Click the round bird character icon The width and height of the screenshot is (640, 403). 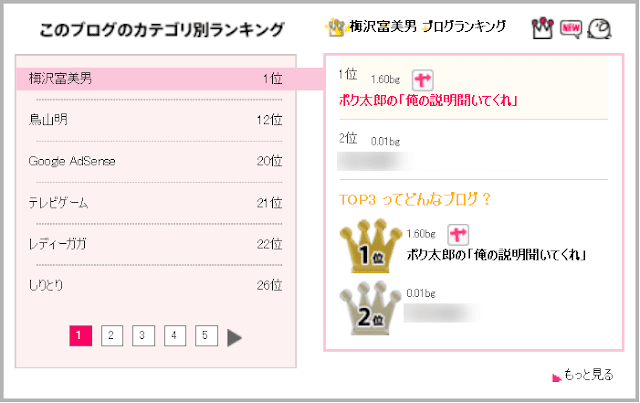click(x=599, y=29)
